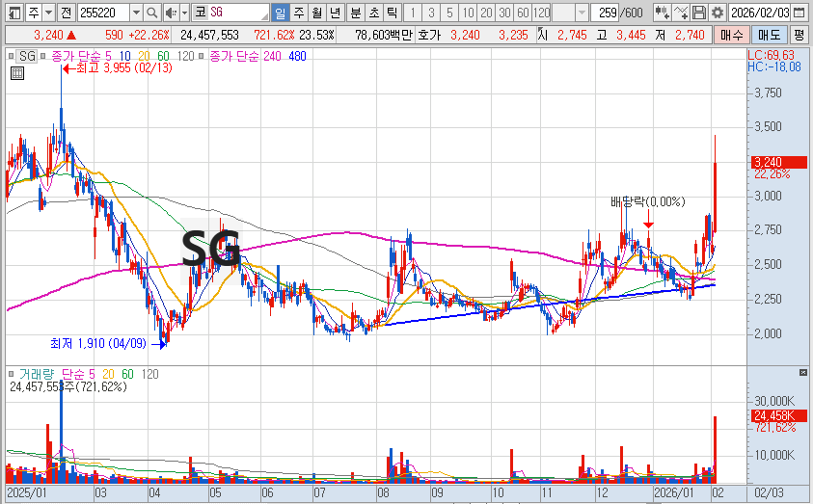Click the red 3,240 current price tag
The width and height of the screenshot is (813, 504).
pyautogui.click(x=779, y=162)
